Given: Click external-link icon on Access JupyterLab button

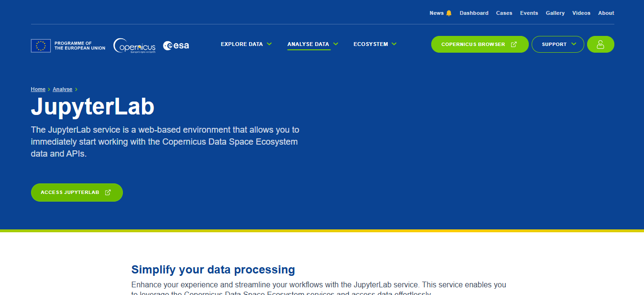Looking at the screenshot, I should pos(108,193).
